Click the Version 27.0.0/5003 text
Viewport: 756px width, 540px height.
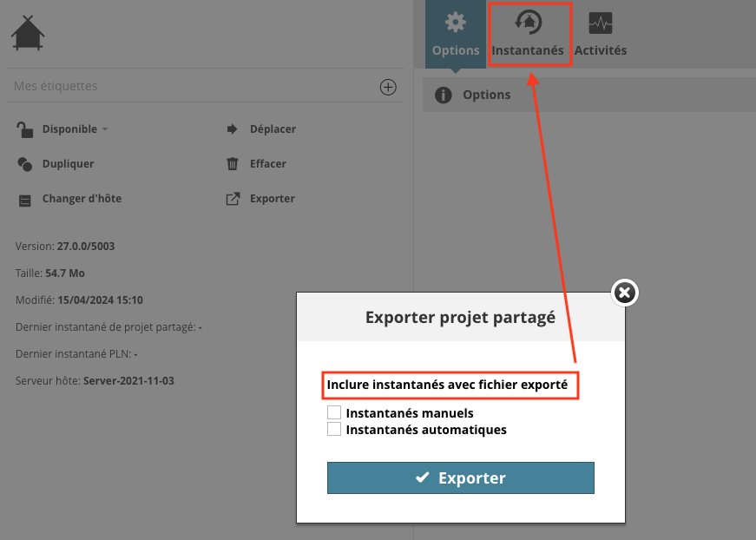coord(65,246)
